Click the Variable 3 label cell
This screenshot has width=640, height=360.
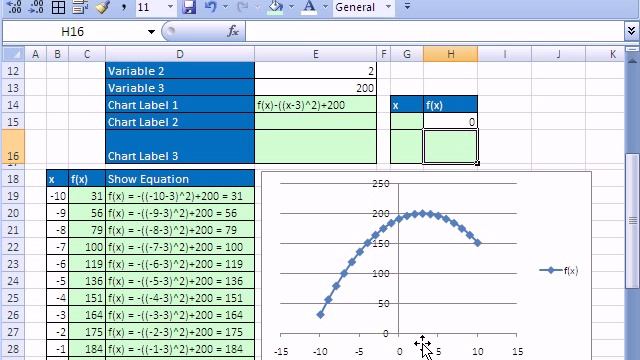click(x=180, y=88)
